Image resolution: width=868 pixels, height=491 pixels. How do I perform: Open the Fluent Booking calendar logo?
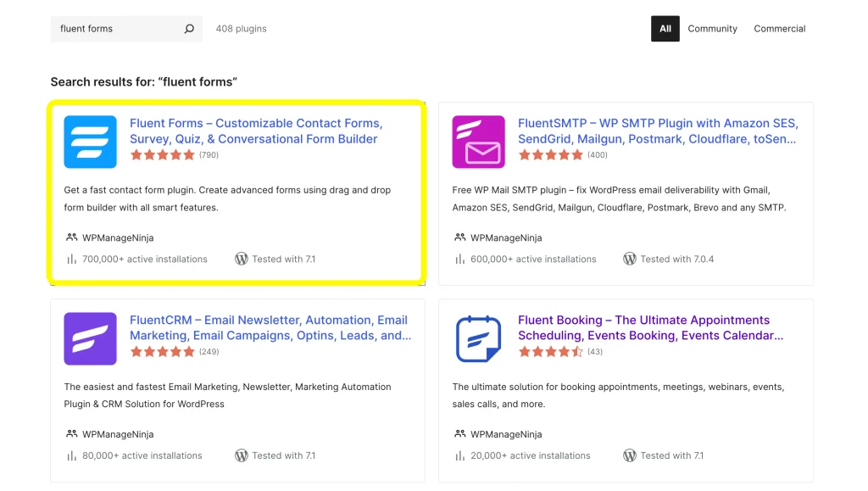point(478,338)
